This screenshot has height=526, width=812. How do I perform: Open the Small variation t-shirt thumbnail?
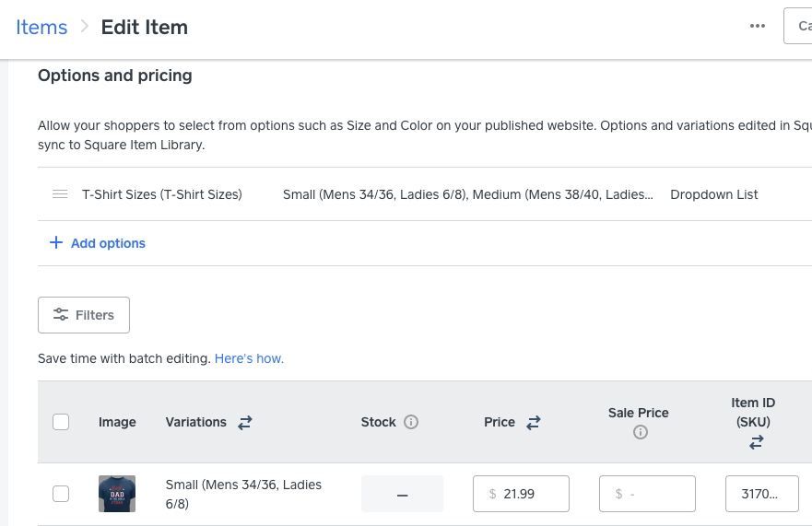[117, 494]
